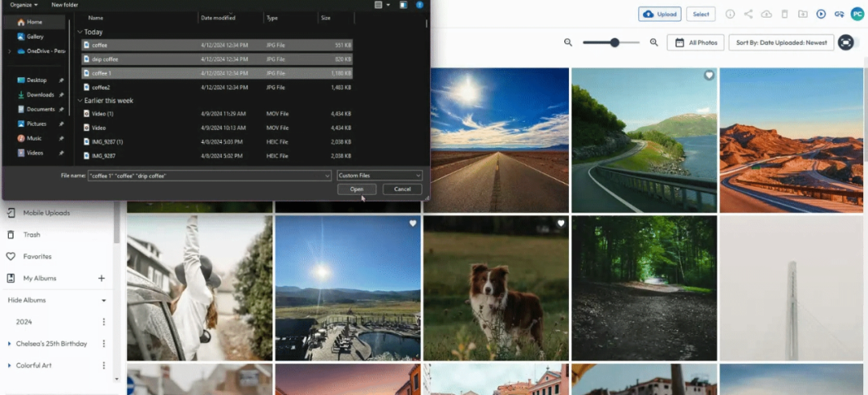Open the Desktop folder in the file dialog sidebar
Image resolution: width=868 pixels, height=395 pixels.
tap(36, 80)
